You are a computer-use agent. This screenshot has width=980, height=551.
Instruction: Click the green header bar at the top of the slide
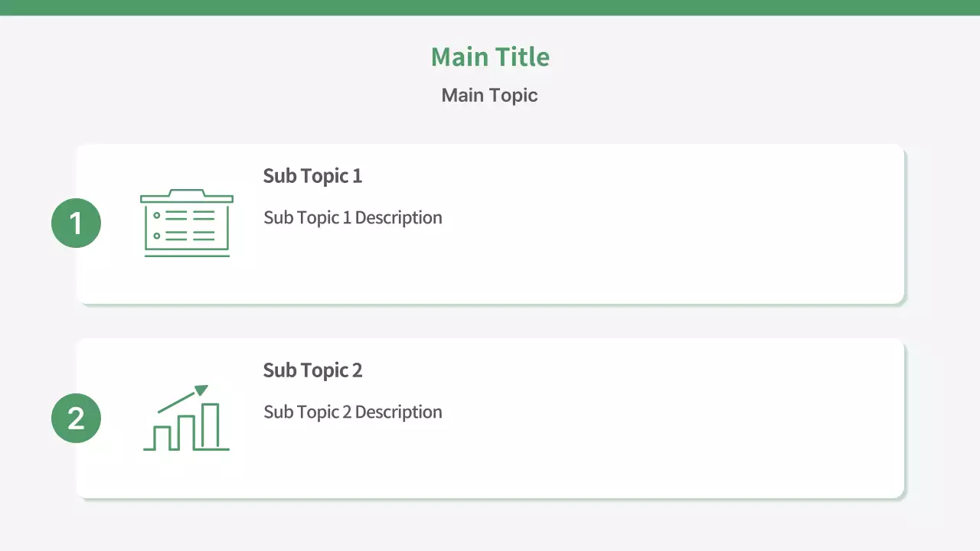[x=490, y=8]
